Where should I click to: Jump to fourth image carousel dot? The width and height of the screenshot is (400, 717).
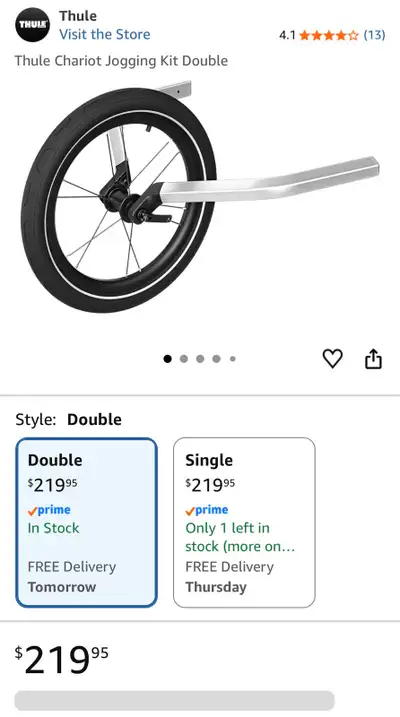click(x=216, y=359)
